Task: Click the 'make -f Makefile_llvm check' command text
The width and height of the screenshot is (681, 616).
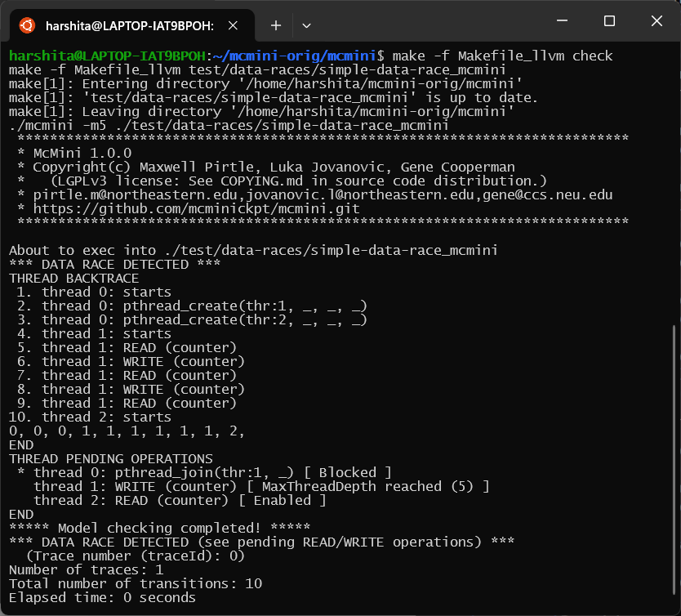Action: [502, 56]
